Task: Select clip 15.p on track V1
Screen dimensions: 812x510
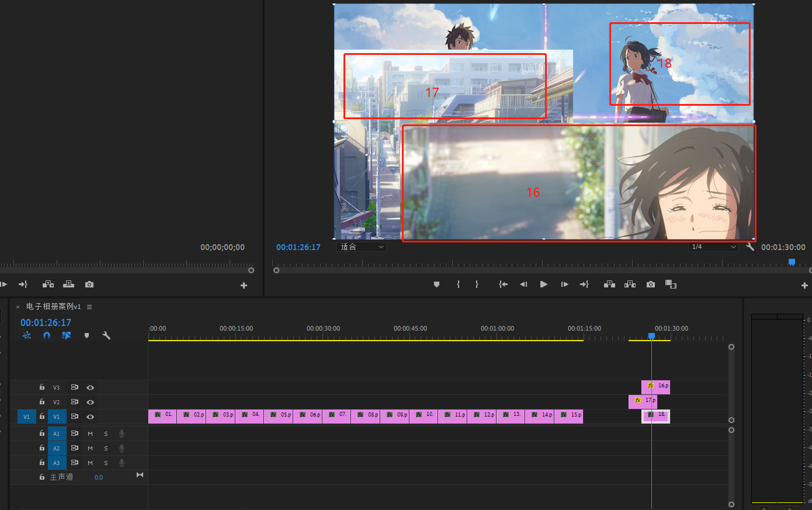Action: tap(569, 416)
